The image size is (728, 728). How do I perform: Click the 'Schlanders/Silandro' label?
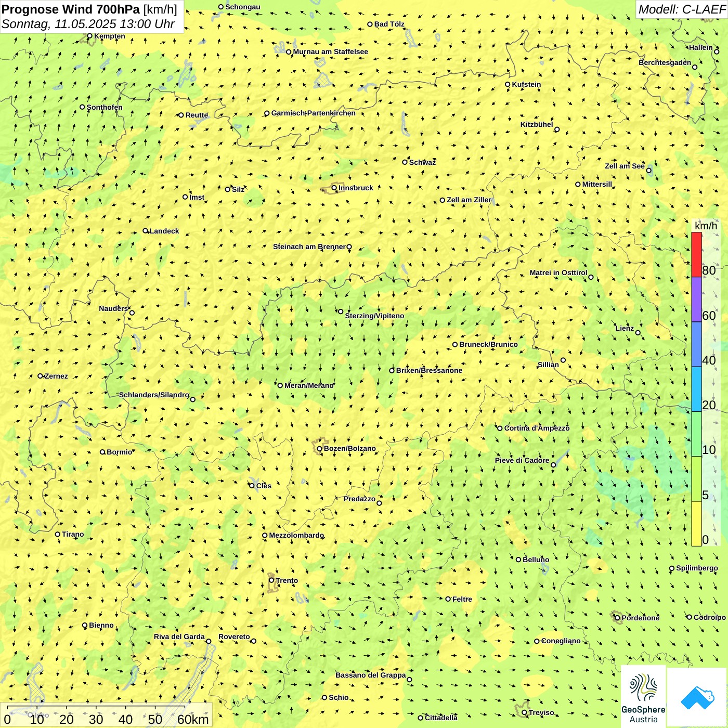point(154,395)
